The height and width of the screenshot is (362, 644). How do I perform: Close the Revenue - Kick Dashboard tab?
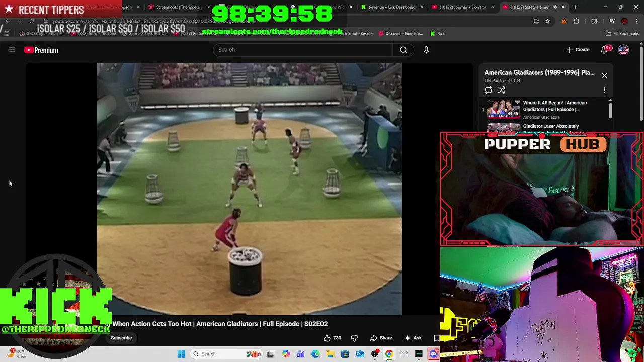pyautogui.click(x=422, y=7)
